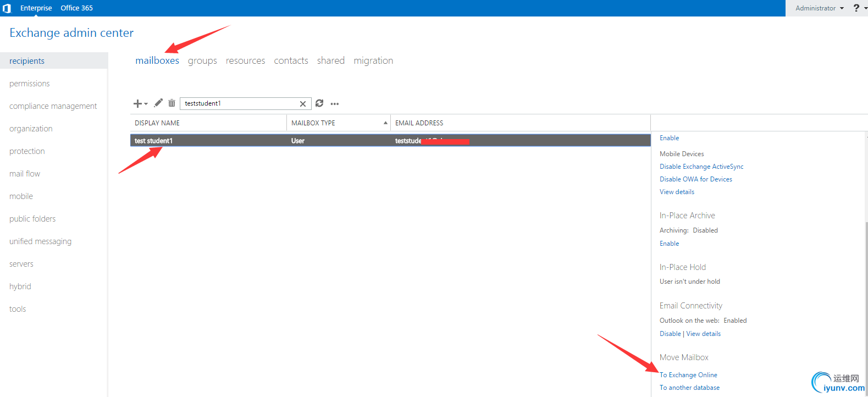Viewport: 868px width, 397px height.
Task: Click the Mobile Devices label
Action: tap(682, 154)
